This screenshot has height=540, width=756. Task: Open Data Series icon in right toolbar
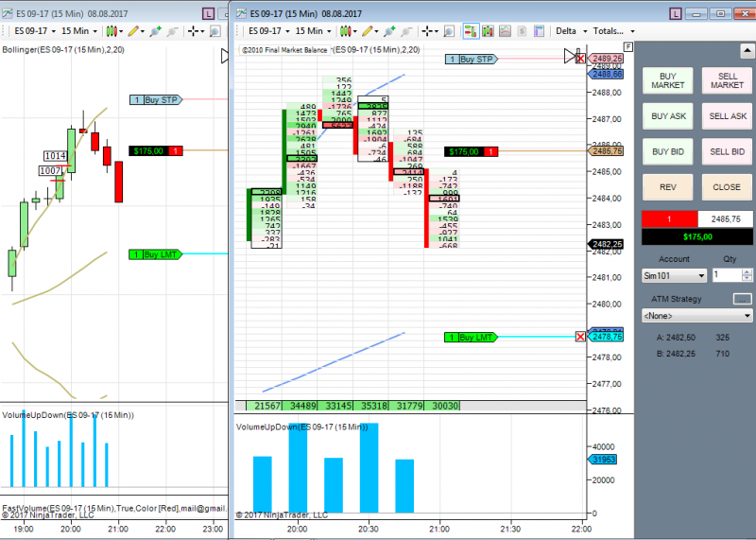click(x=488, y=31)
